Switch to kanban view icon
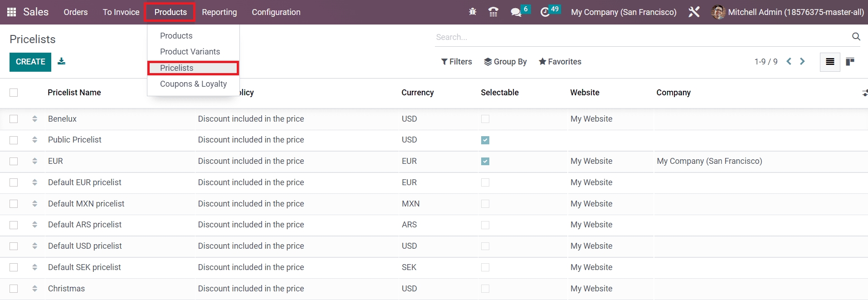Viewport: 868px width, 300px height. point(850,62)
